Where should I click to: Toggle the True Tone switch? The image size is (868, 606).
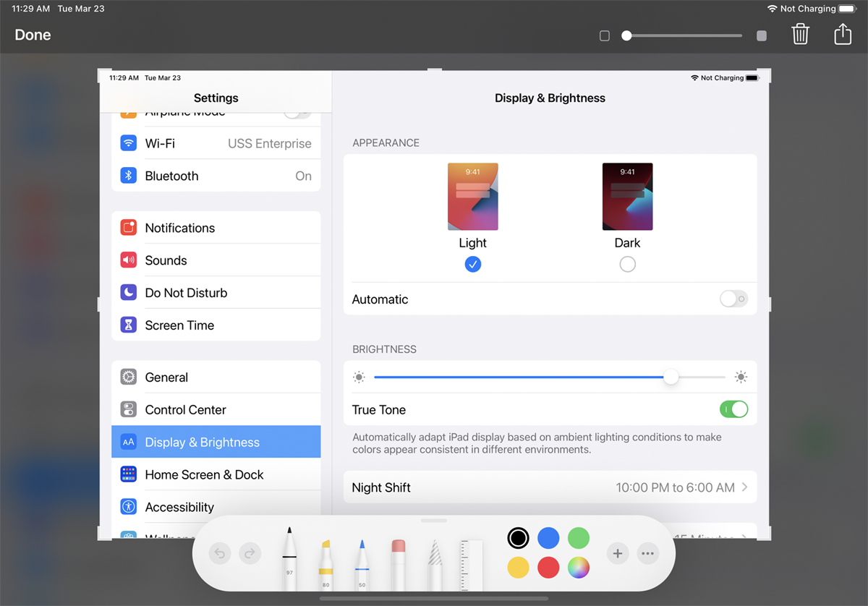coord(733,409)
